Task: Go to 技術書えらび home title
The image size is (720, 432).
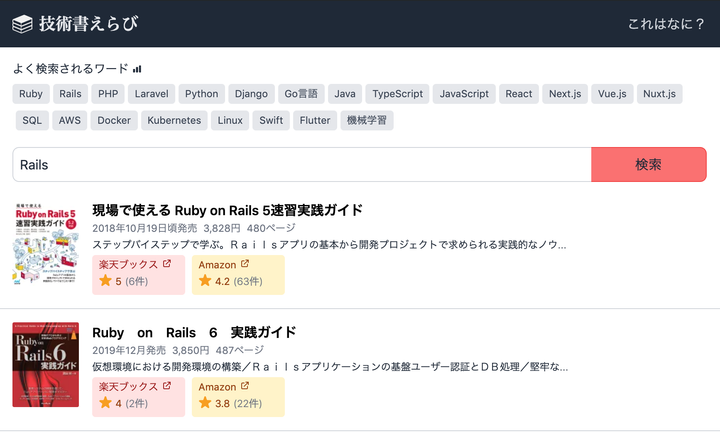Action: point(88,24)
